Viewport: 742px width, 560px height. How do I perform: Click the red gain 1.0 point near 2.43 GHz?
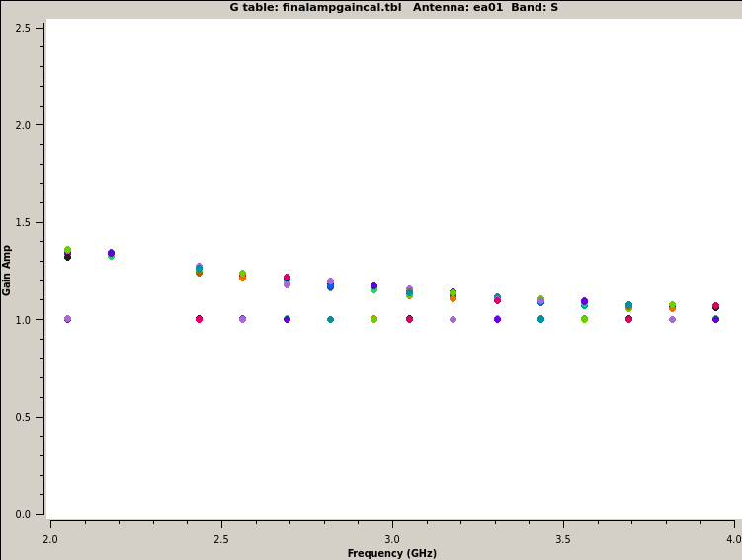199,319
